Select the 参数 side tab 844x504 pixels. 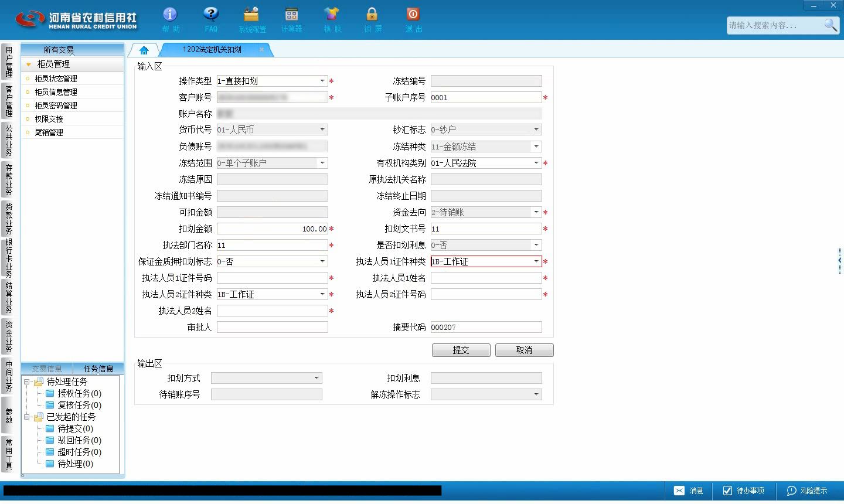pyautogui.click(x=9, y=415)
